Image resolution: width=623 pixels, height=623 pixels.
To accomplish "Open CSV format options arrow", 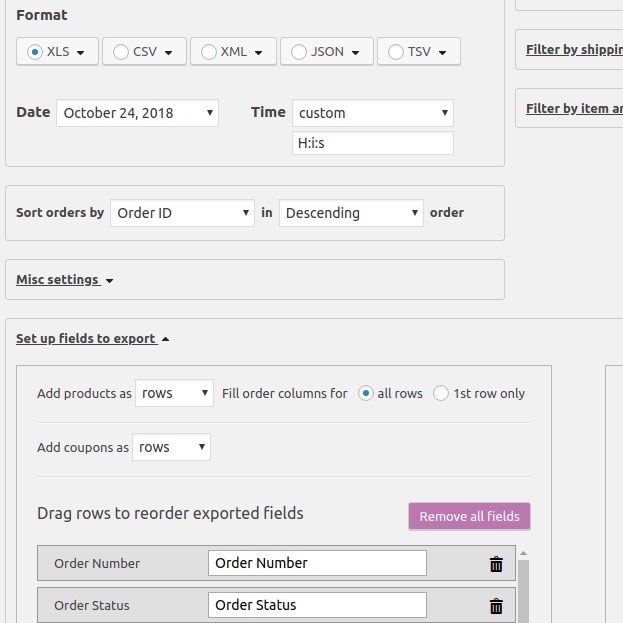I will (x=168, y=52).
